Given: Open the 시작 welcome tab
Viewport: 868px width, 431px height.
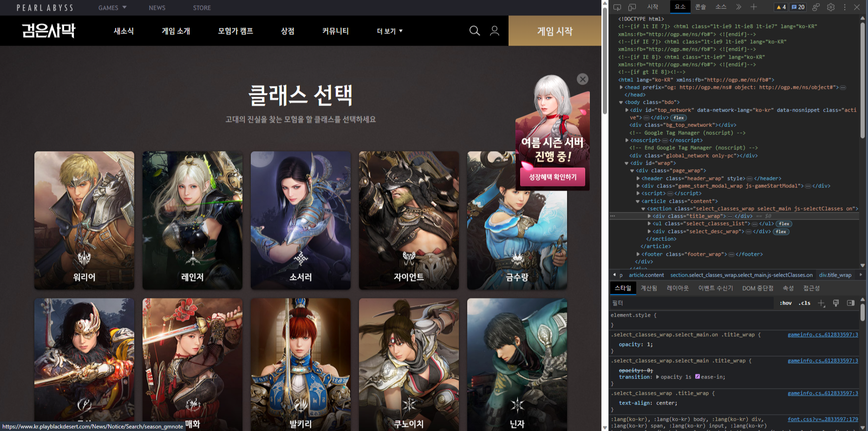Looking at the screenshot, I should 653,7.
